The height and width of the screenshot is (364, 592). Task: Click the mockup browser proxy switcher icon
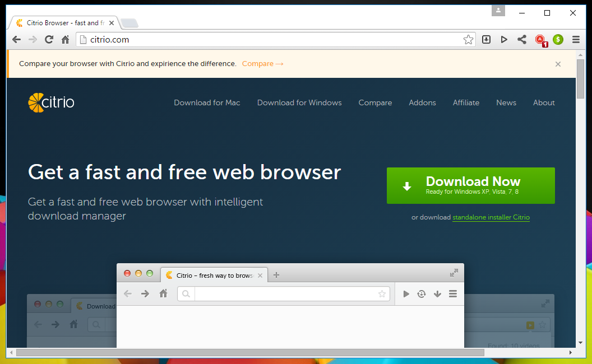click(x=422, y=294)
